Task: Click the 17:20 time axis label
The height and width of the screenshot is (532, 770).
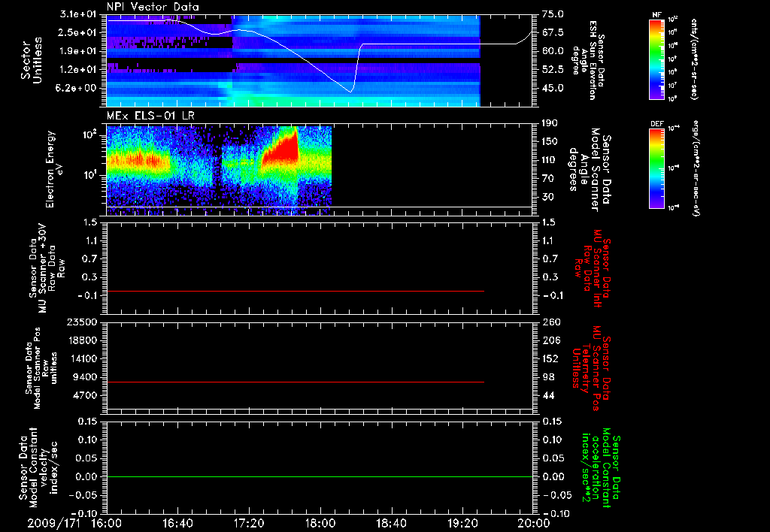Action: [x=249, y=523]
